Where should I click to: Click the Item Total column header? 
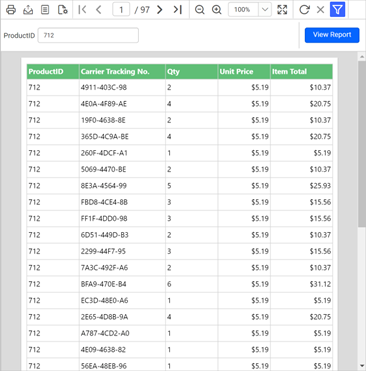302,71
